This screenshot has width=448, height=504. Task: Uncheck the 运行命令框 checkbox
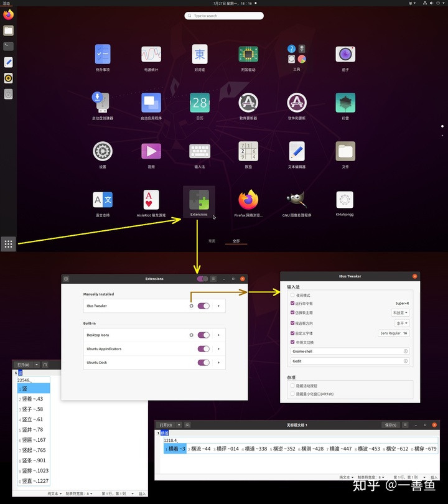coord(292,303)
